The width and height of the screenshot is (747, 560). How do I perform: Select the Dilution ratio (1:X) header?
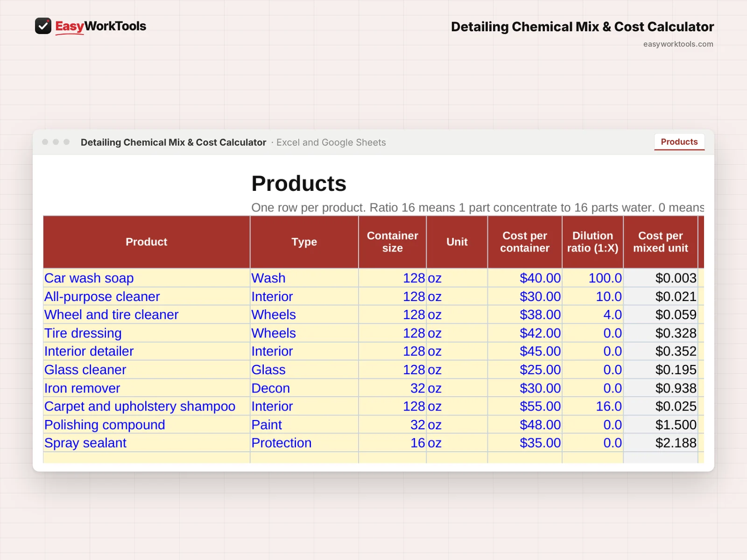pyautogui.click(x=593, y=242)
